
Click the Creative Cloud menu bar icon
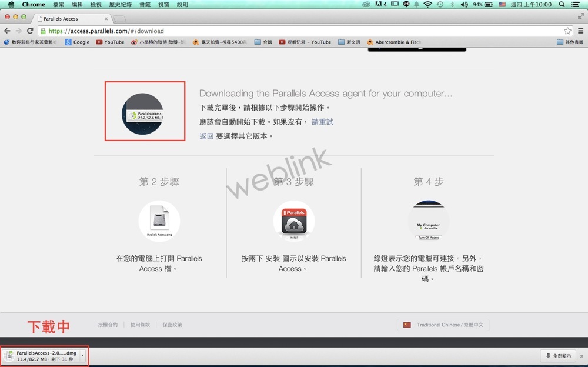(x=366, y=5)
